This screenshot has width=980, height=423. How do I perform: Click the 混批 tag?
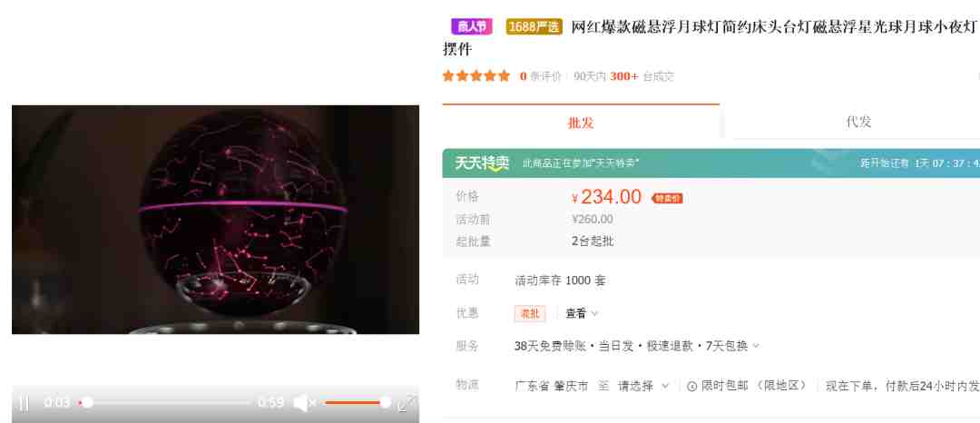coord(530,314)
